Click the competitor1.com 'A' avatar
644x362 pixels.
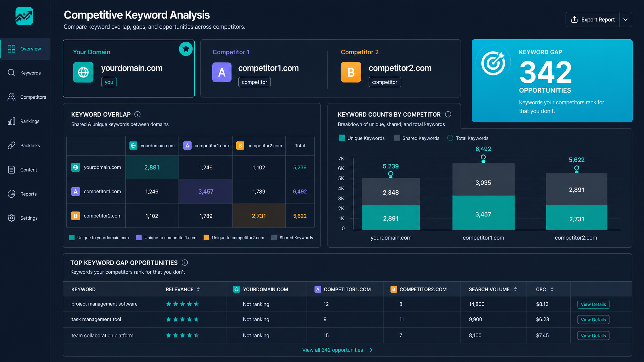click(222, 72)
